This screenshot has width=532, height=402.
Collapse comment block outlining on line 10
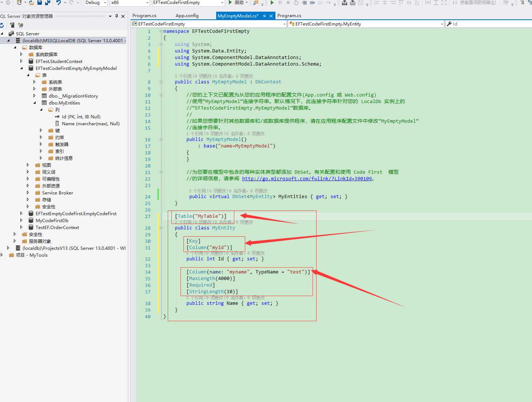click(161, 95)
